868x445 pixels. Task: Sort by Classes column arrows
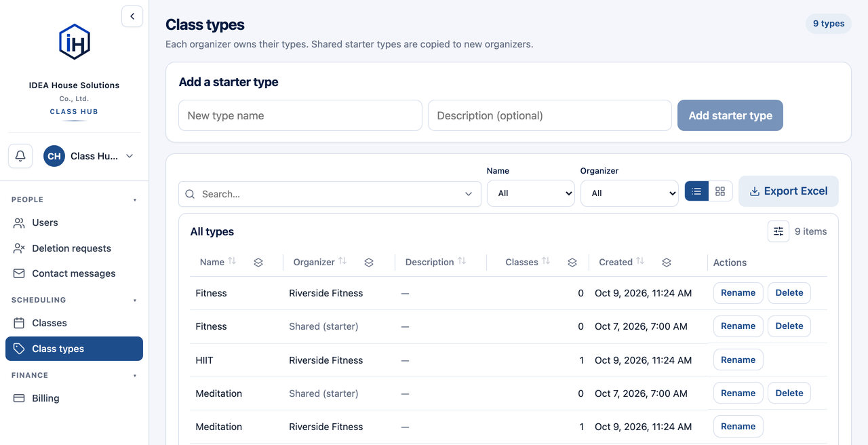point(546,261)
